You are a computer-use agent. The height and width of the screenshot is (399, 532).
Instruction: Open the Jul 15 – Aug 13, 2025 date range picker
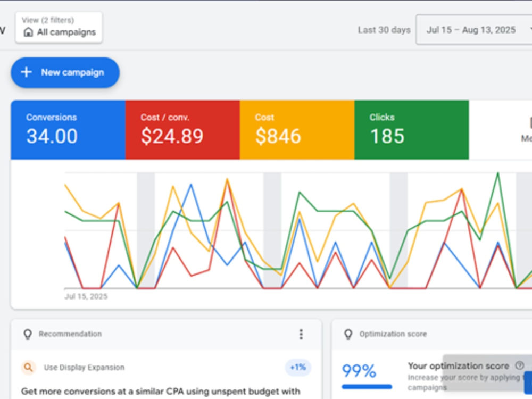pos(474,30)
